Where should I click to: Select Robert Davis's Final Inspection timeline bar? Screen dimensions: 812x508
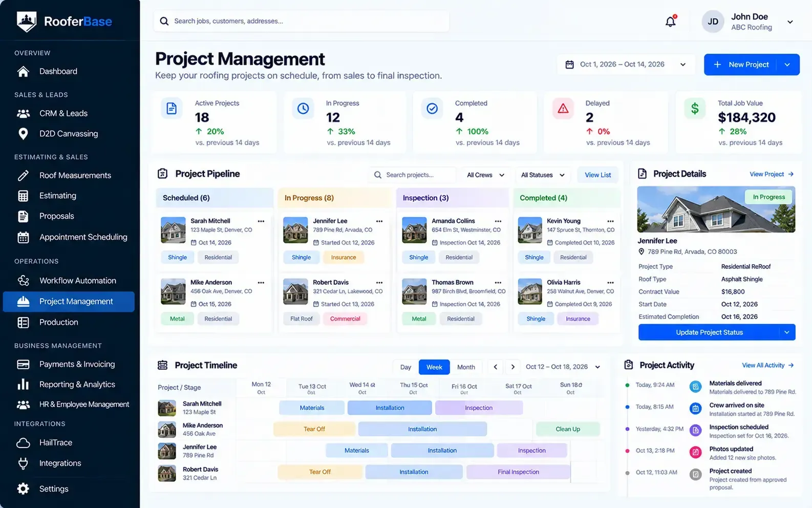click(518, 472)
